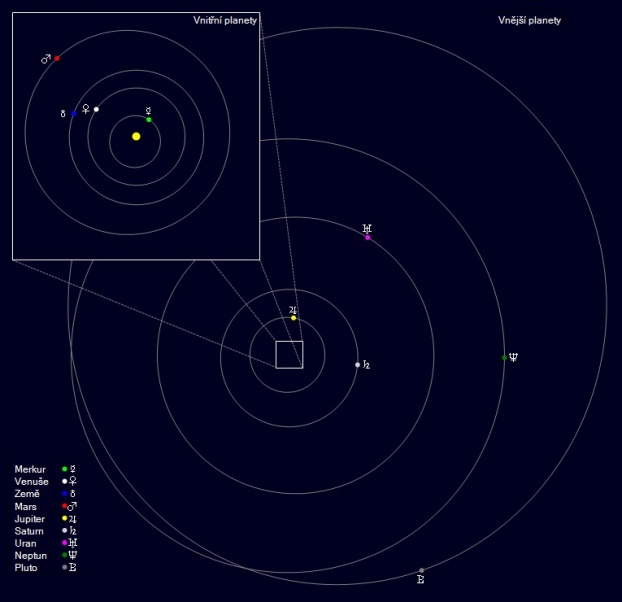Click the white Venuše legend dot
Screen dimensions: 622x602
point(65,481)
